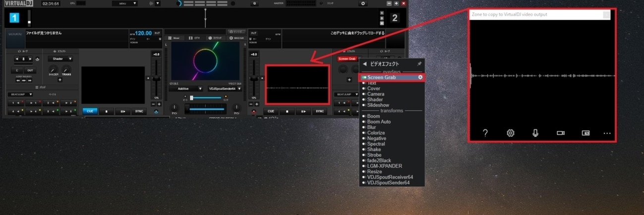Click the deck 2 number indicator
The width and height of the screenshot is (644, 215).
395,18
